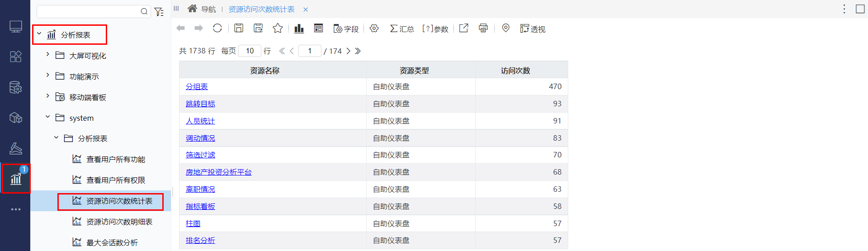Open the more options ellipsis in sidebar
Image resolution: width=868 pixels, height=251 pixels.
pyautogui.click(x=16, y=209)
